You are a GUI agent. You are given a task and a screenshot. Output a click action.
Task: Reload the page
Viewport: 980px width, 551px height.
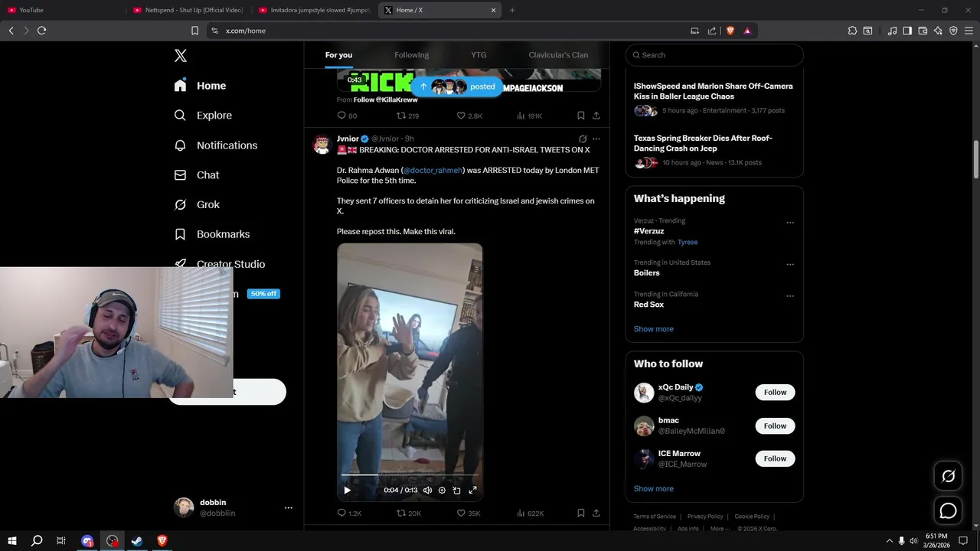pos(42,31)
